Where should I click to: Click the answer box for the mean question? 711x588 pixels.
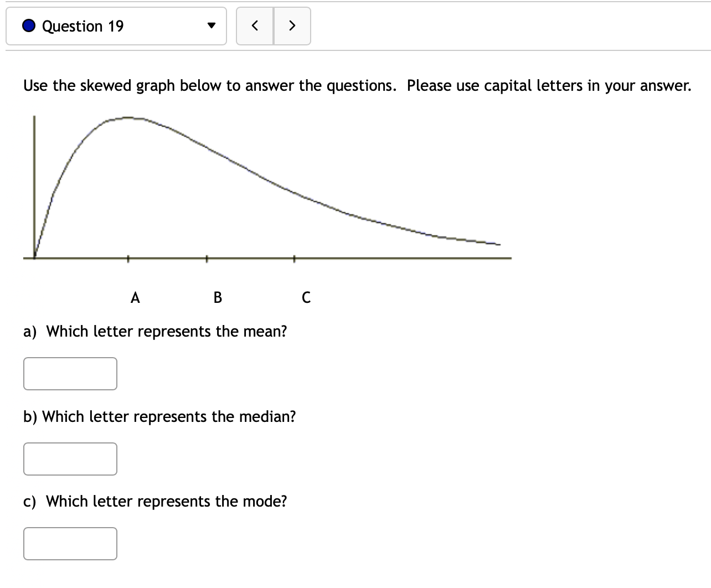click(x=70, y=373)
